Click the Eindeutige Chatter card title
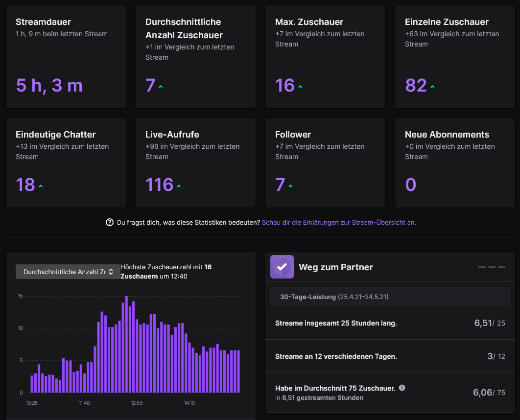The image size is (520, 420). 56,135
